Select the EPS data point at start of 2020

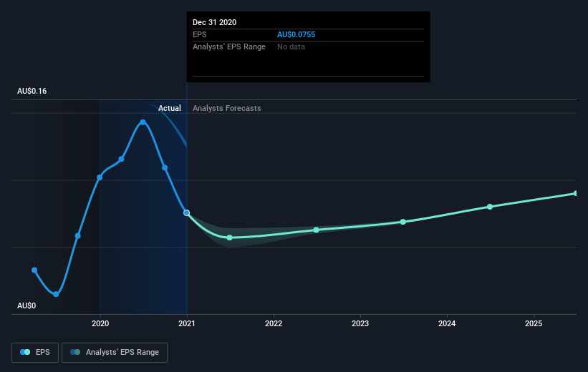(100, 177)
